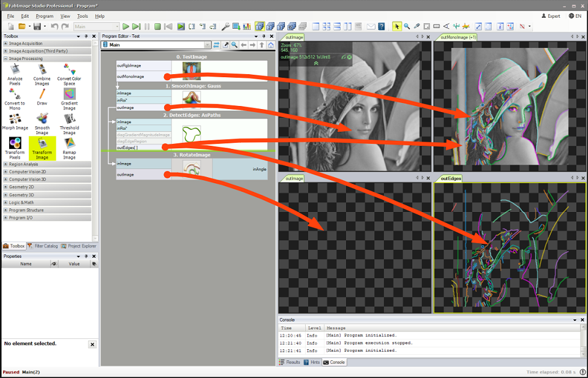Open the Help menu

coord(100,16)
